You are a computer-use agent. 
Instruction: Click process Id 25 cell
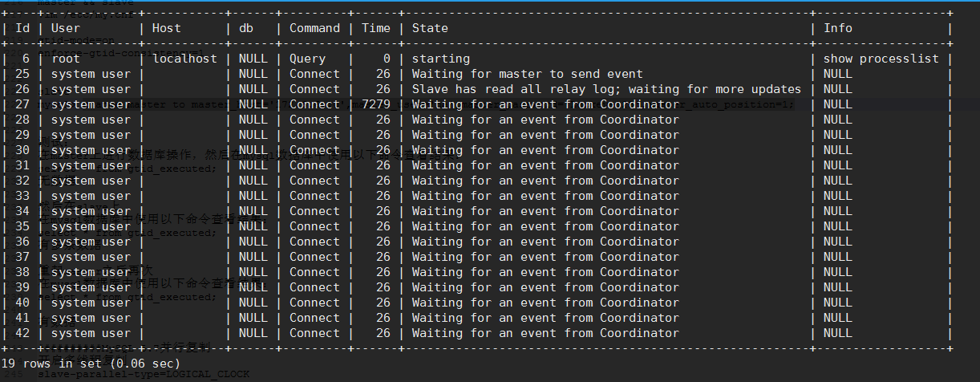point(22,74)
